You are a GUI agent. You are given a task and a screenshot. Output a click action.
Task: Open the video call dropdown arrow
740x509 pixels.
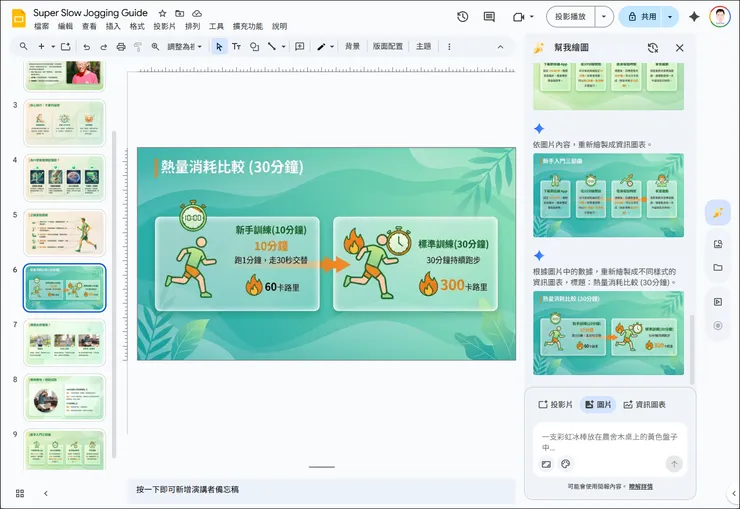pos(532,17)
